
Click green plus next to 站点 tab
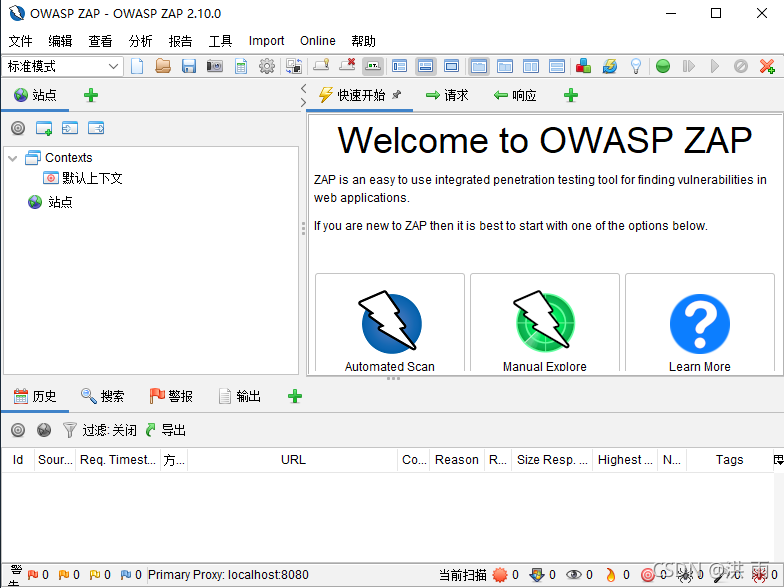point(91,95)
